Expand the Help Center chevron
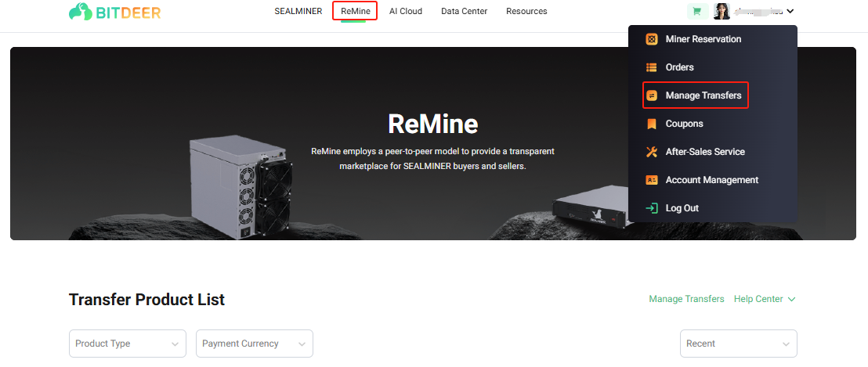 (x=791, y=299)
